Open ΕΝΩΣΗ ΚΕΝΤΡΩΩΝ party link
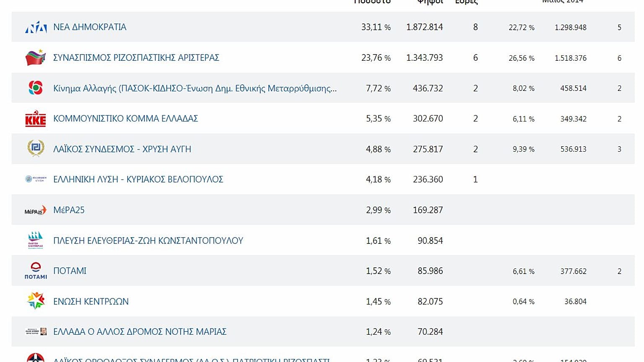Image resolution: width=644 pixels, height=362 pixels. tap(91, 301)
